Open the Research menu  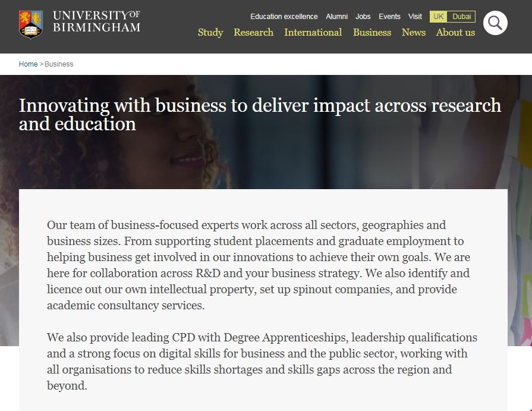(x=253, y=33)
